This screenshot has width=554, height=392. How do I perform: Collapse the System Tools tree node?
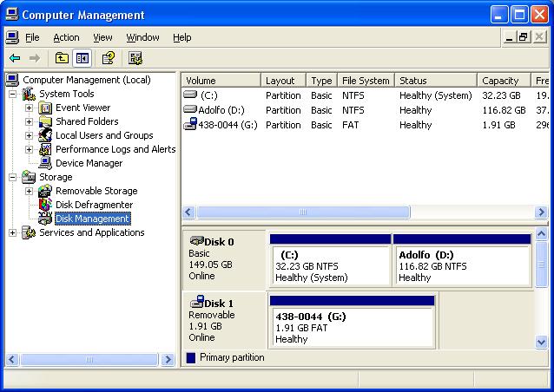(x=13, y=94)
